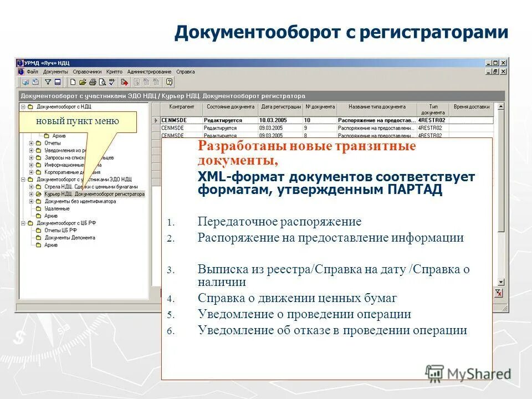Select the Print document toolbar icon

coord(91,81)
